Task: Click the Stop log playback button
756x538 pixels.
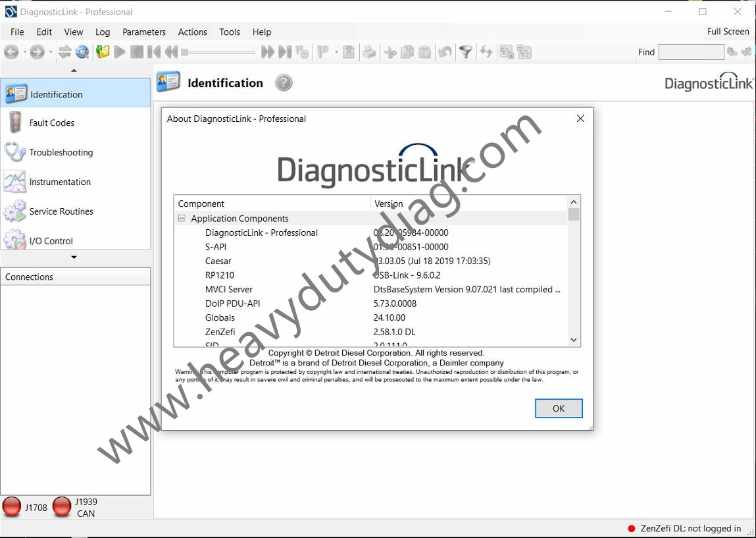Action: click(137, 52)
